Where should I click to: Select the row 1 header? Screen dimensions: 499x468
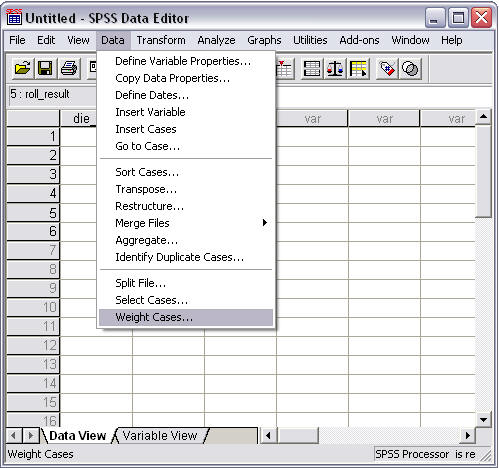coord(33,136)
